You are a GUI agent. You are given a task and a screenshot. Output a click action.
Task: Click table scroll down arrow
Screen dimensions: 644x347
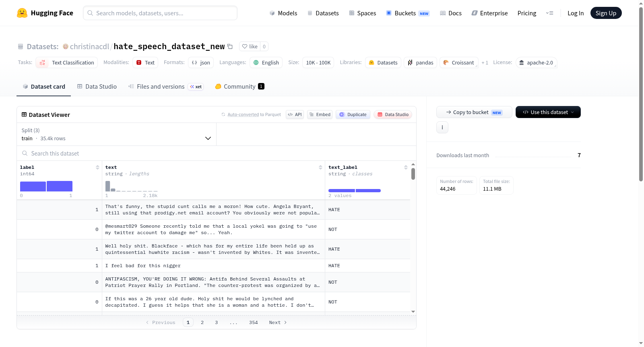click(413, 312)
